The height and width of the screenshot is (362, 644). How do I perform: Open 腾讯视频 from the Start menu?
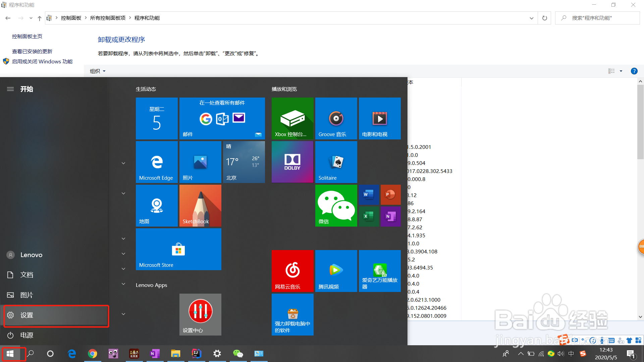pyautogui.click(x=336, y=271)
